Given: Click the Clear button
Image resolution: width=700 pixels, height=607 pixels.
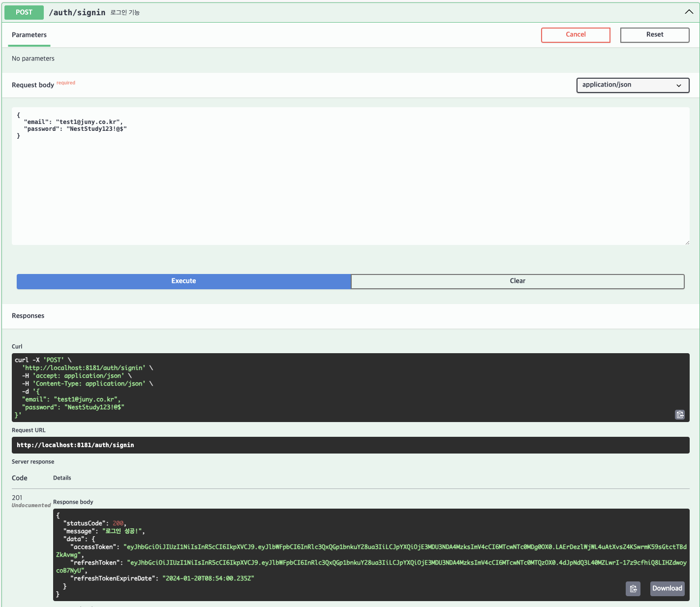Looking at the screenshot, I should [517, 281].
